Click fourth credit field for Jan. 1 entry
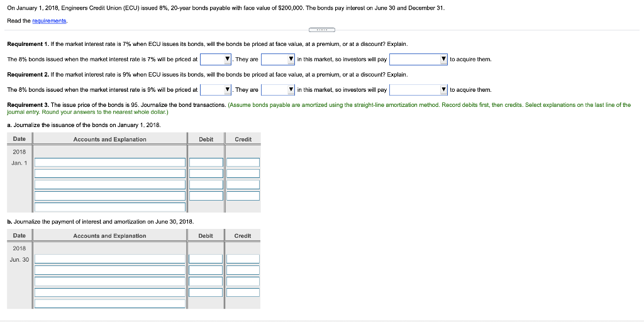This screenshot has width=644, height=322. [x=243, y=196]
